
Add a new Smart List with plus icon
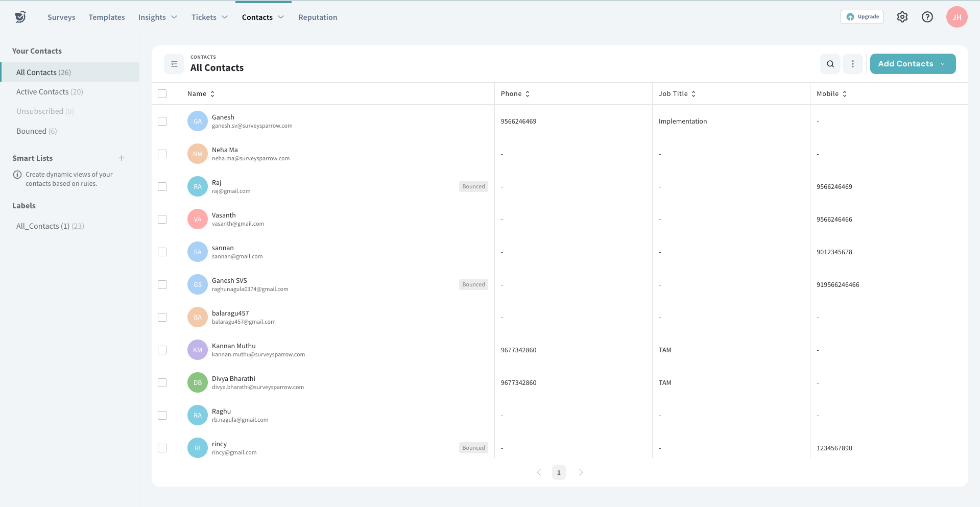point(122,158)
